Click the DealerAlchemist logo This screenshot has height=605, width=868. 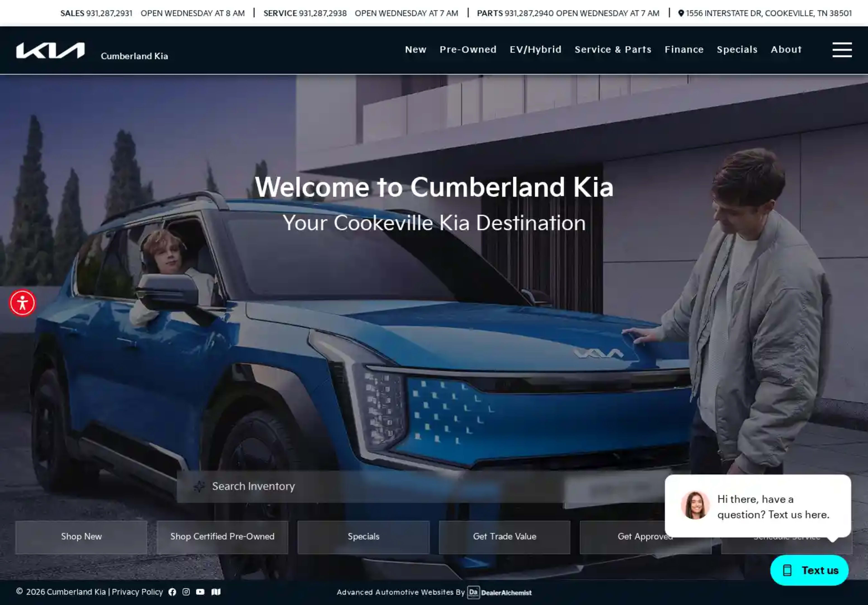[499, 592]
